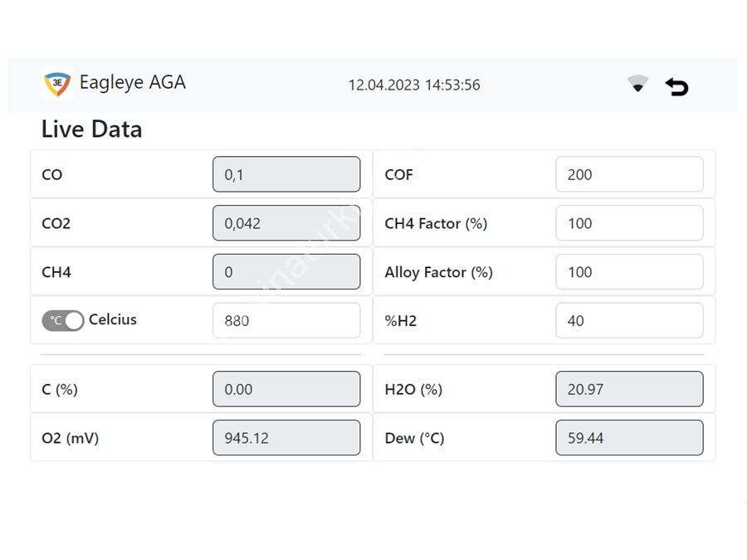Click the date and time display
This screenshot has height=560, width=747.
(413, 85)
